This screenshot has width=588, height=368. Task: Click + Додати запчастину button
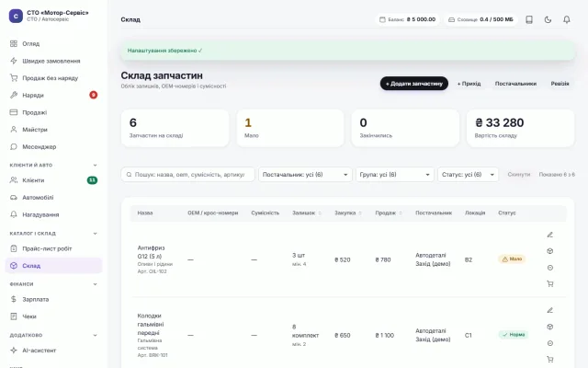(414, 84)
